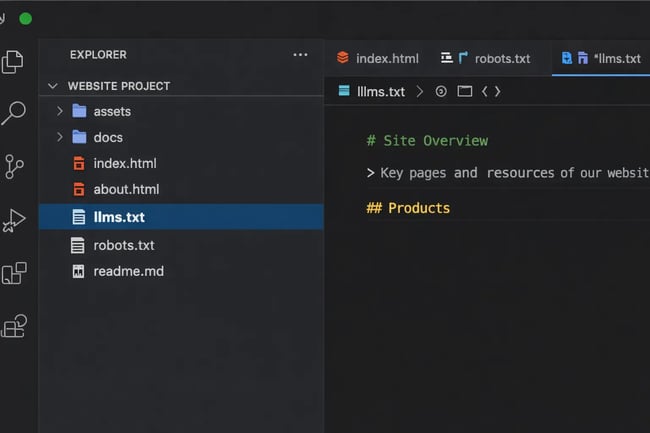Click the left angle bracket icon
This screenshot has width=650, height=433.
[484, 91]
